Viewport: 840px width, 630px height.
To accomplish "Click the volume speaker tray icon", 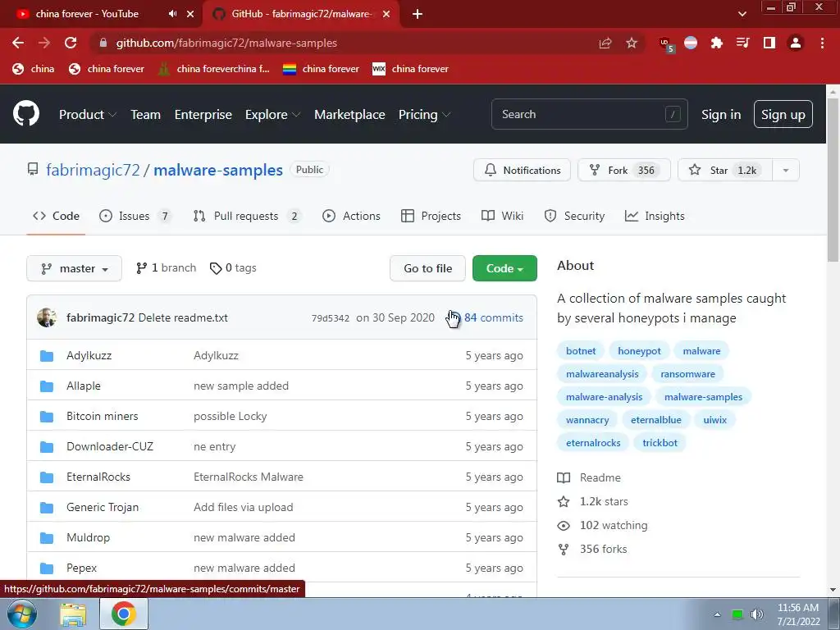I will click(756, 614).
